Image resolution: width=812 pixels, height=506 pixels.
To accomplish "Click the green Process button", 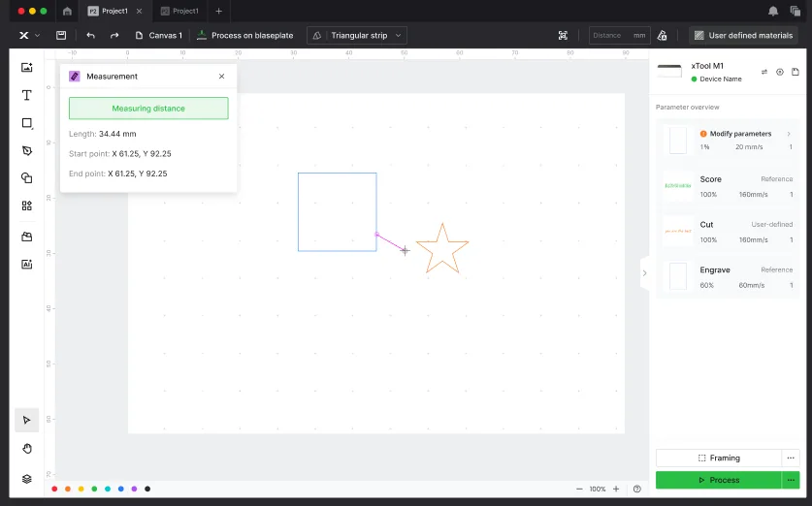I will [x=719, y=480].
